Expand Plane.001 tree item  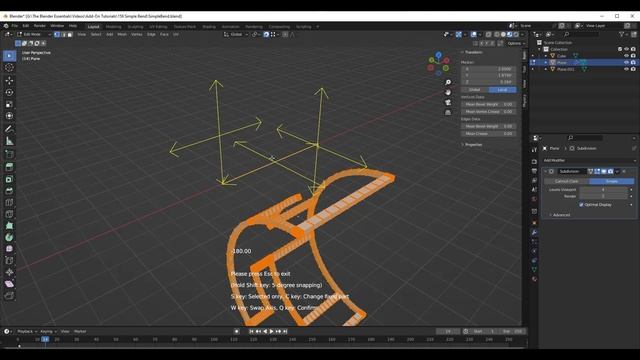tap(546, 69)
